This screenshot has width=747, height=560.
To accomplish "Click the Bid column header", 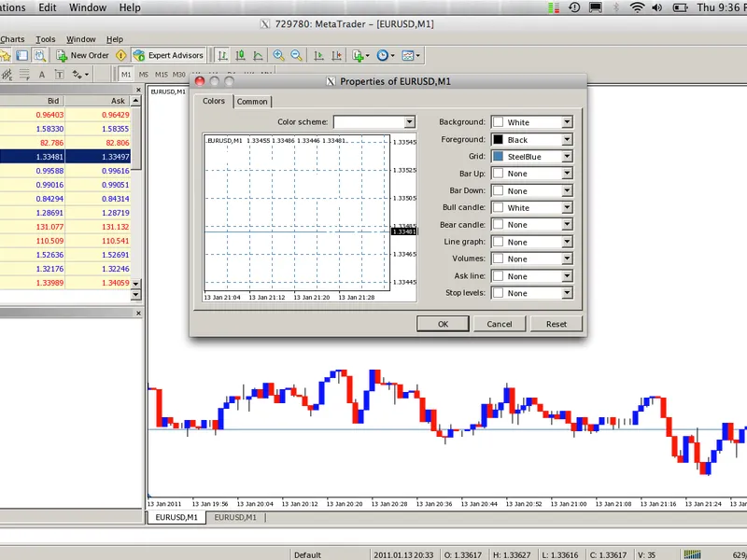I will click(x=32, y=101).
